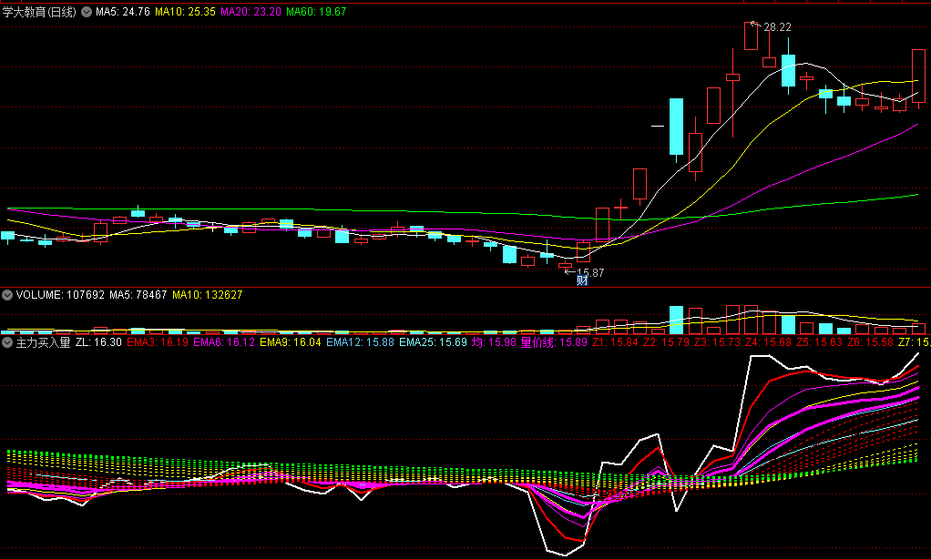Click the 28.22 high price annotation
Image resolution: width=931 pixels, height=560 pixels.
tap(777, 27)
